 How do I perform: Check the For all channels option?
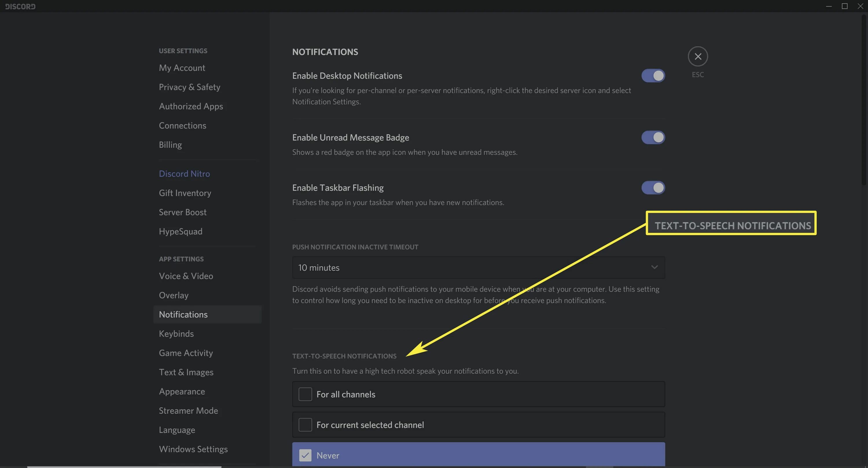(305, 394)
